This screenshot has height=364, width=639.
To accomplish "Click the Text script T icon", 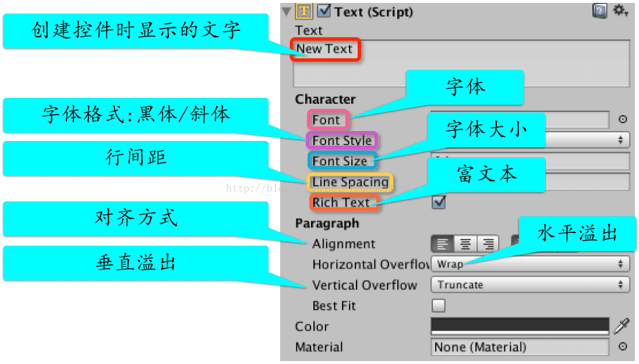I will [304, 11].
